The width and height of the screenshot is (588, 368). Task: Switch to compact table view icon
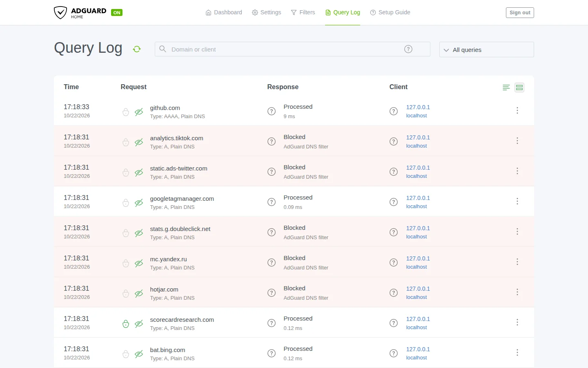coord(506,87)
